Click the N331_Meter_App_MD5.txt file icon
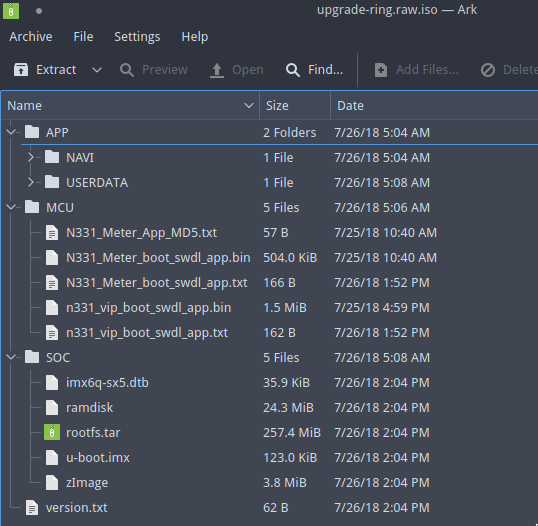The width and height of the screenshot is (538, 526). tap(52, 233)
